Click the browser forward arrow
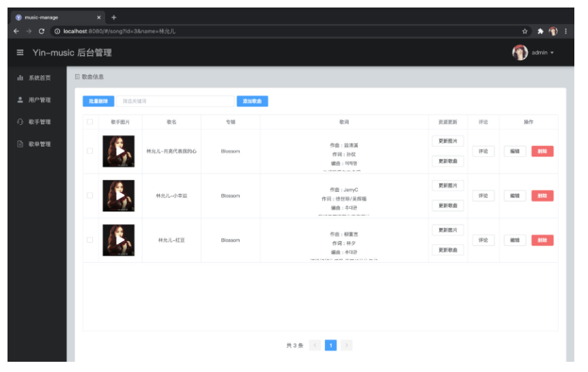 pos(29,31)
